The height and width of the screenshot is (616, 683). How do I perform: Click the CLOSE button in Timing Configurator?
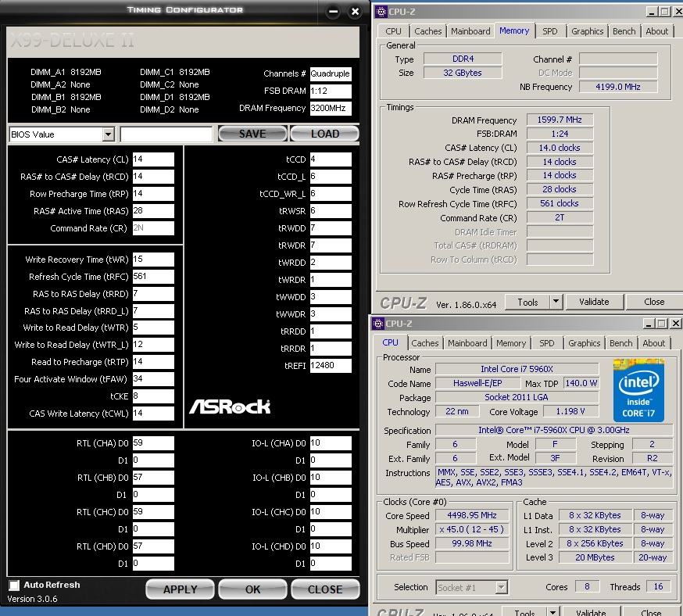click(325, 589)
